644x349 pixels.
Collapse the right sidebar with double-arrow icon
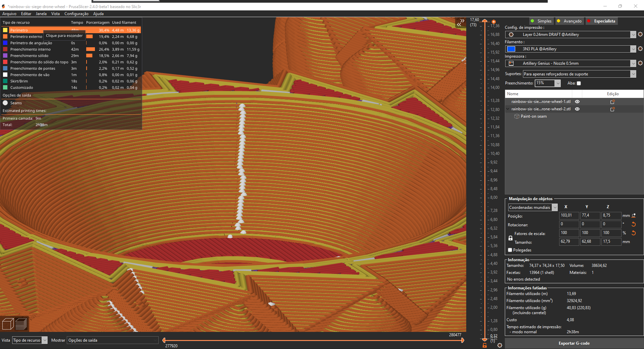pyautogui.click(x=461, y=22)
